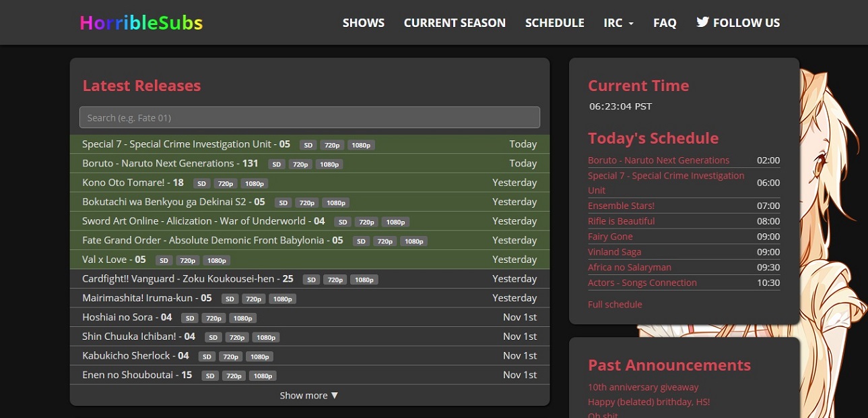Open Hoshiai no Sora release title
This screenshot has width=868, height=418.
(x=127, y=317)
